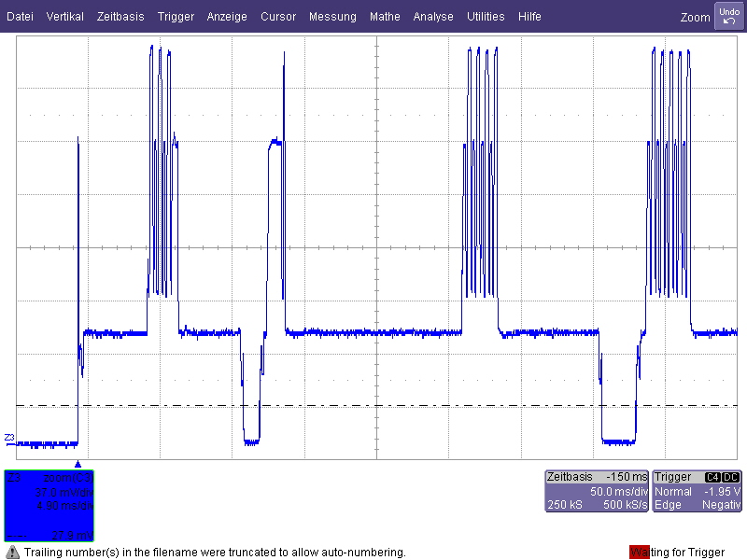Click the Waiting for Trigger status
Image resolution: width=747 pixels, height=560 pixels.
click(677, 553)
